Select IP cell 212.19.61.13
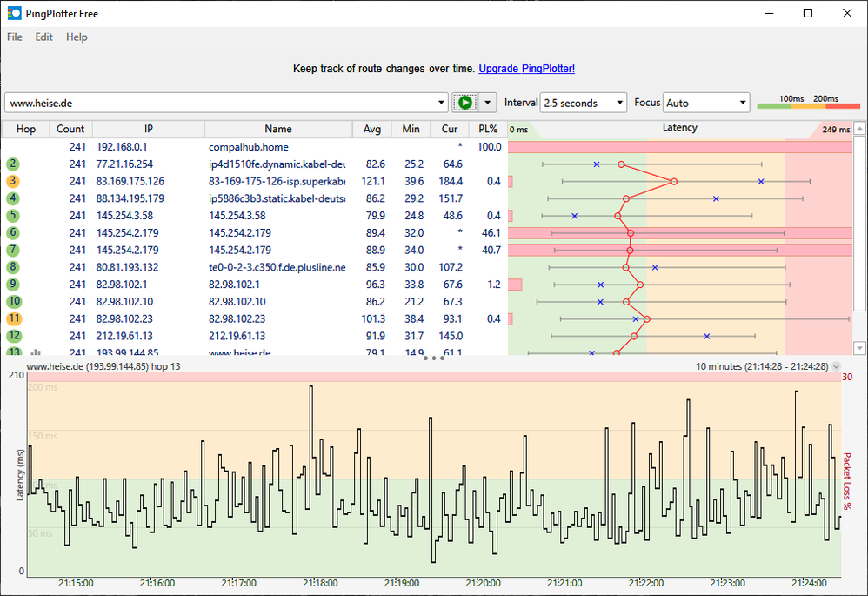 coord(124,336)
